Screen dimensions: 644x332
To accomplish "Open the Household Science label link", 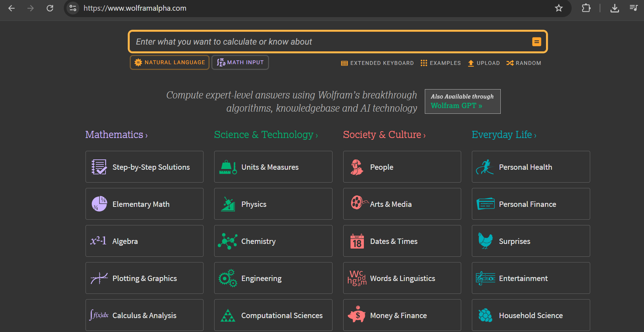I will pos(531,316).
